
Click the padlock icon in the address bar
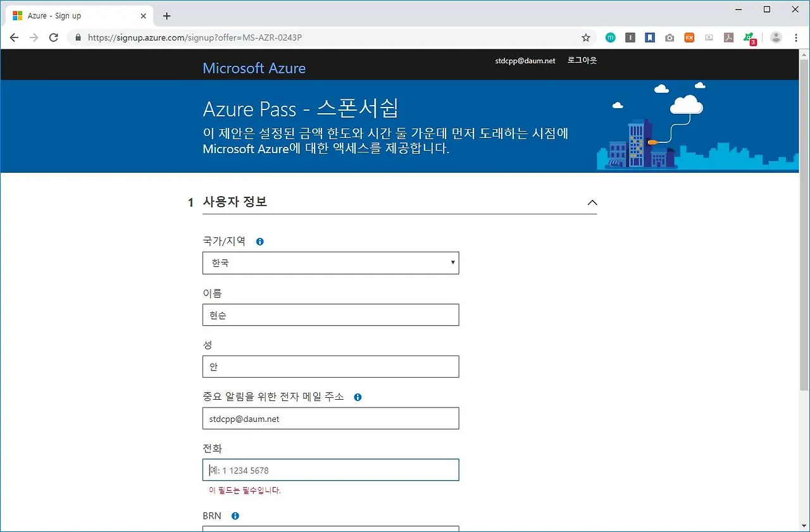[x=77, y=37]
